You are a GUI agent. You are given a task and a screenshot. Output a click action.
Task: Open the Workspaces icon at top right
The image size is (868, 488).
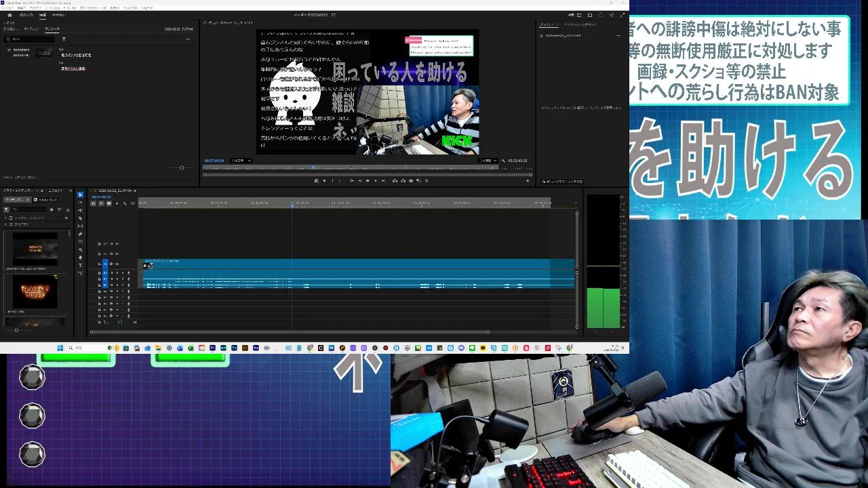click(x=579, y=15)
